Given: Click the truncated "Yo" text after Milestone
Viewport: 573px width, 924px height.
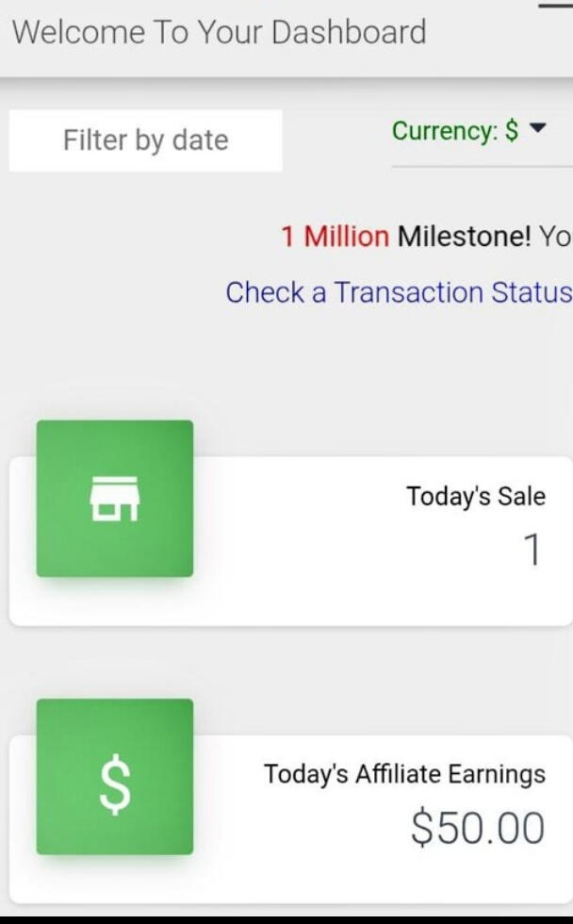Looking at the screenshot, I should coord(555,236).
